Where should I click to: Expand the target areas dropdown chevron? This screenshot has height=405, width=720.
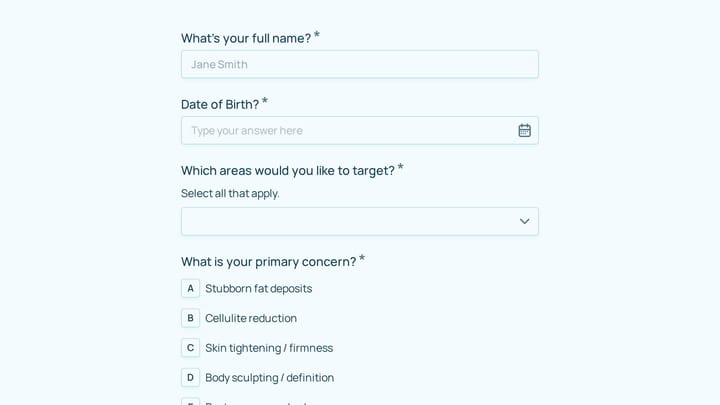[x=524, y=221]
